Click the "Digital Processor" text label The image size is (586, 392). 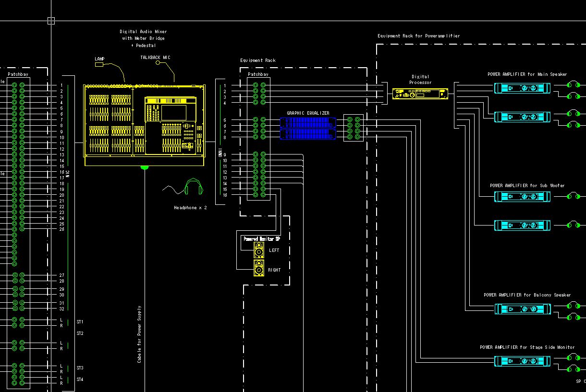420,80
